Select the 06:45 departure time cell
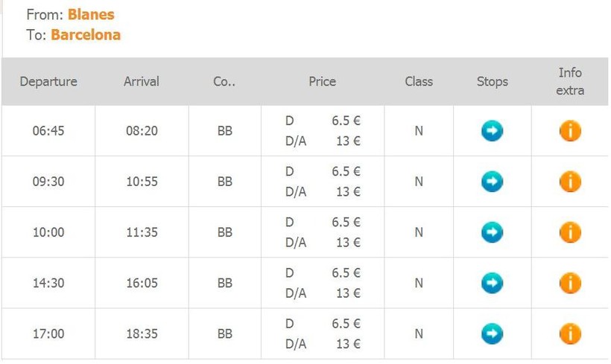Screen dimensions: 611x364 48,131
